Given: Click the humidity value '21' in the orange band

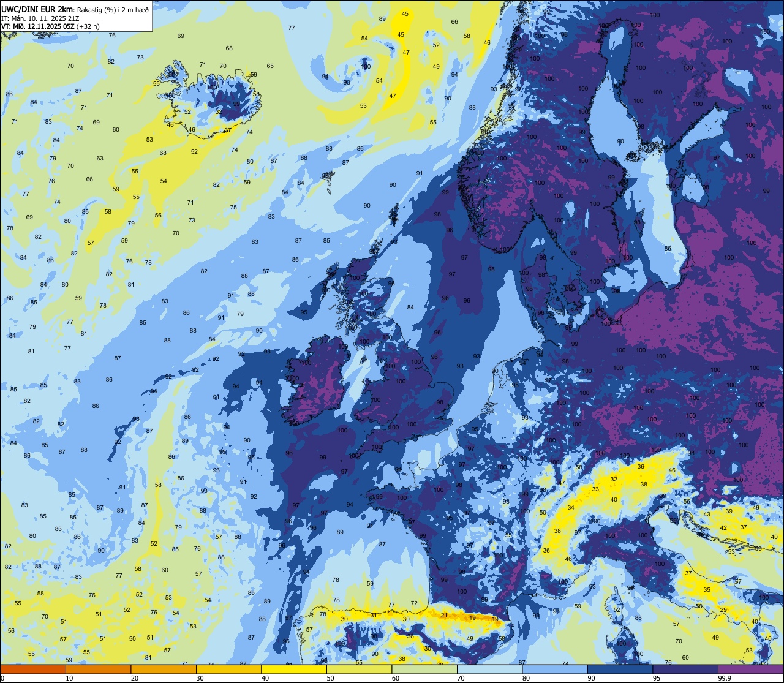Looking at the screenshot, I should tap(444, 615).
